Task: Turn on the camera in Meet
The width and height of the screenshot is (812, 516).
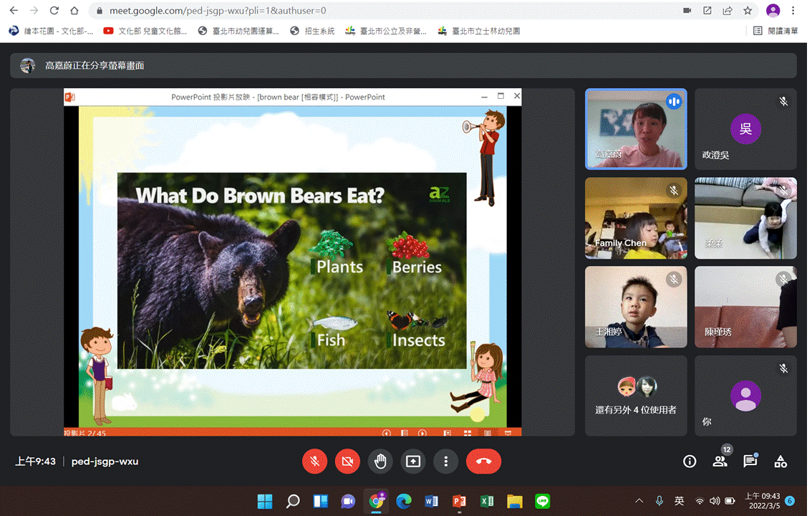Action: click(347, 462)
